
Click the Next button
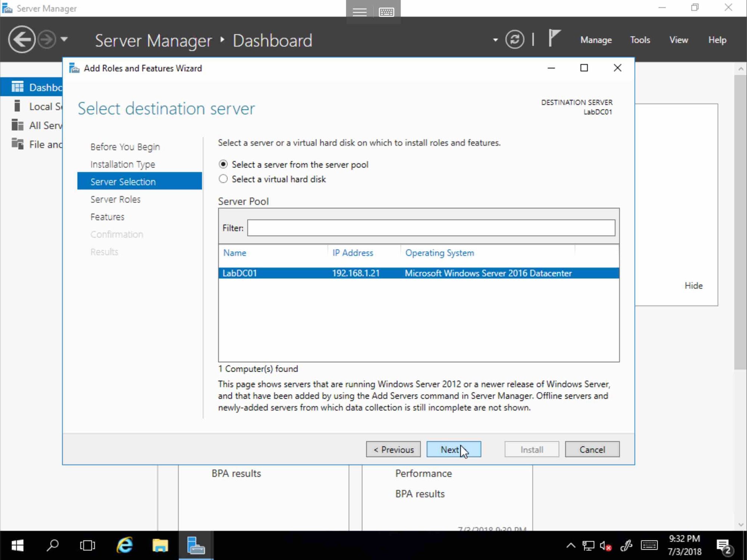[454, 449]
